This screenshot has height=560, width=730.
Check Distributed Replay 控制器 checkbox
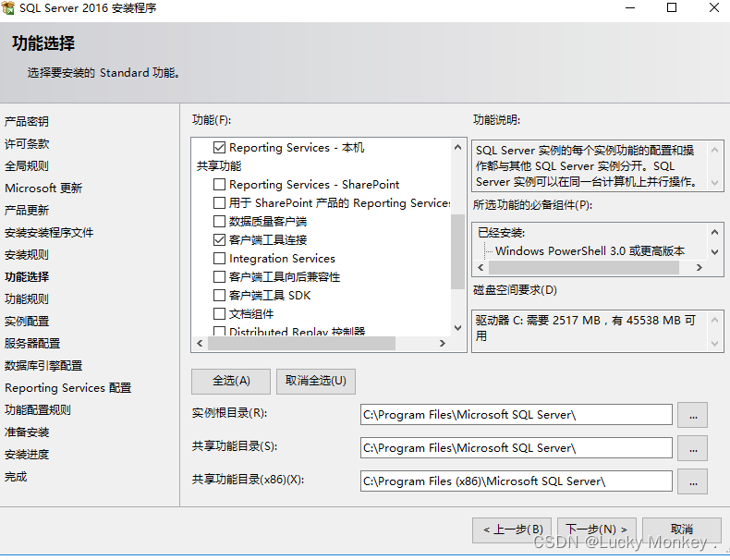[x=219, y=331]
